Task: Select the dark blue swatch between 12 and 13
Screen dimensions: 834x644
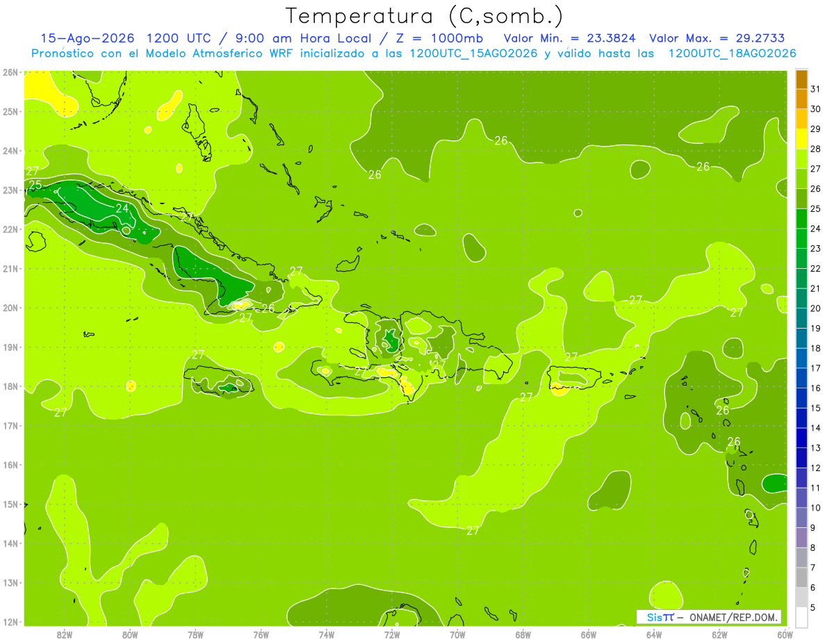Action: click(802, 458)
